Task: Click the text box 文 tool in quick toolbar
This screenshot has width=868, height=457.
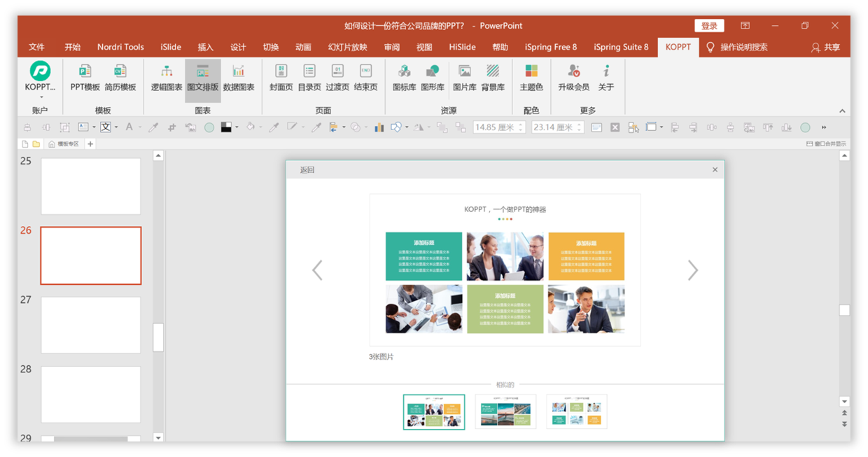Action: point(106,127)
